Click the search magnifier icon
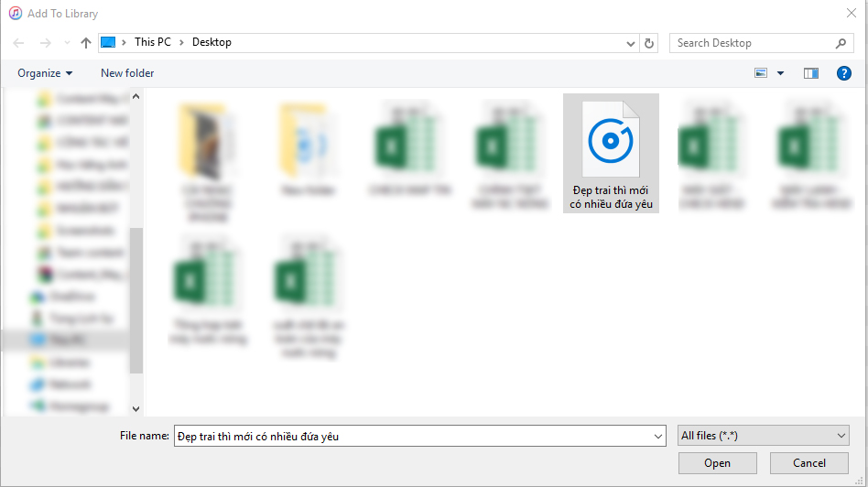Viewport: 868px width, 487px height. click(841, 43)
